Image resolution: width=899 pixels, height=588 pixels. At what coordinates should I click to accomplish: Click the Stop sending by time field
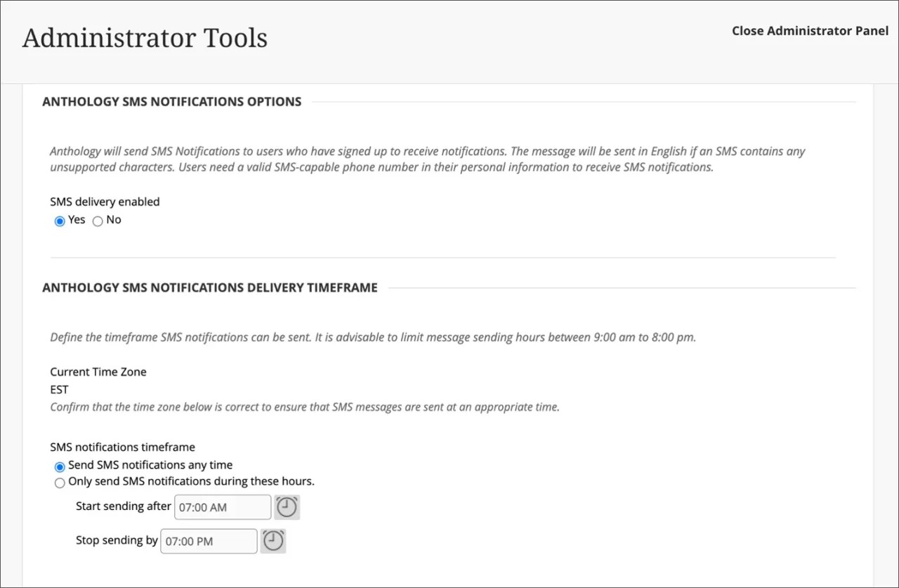[x=209, y=541]
